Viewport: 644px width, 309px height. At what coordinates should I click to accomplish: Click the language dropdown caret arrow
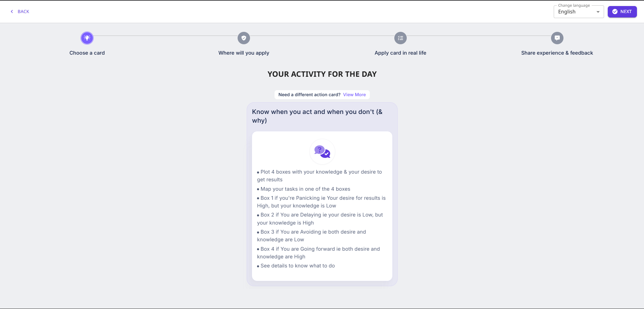coord(598,12)
